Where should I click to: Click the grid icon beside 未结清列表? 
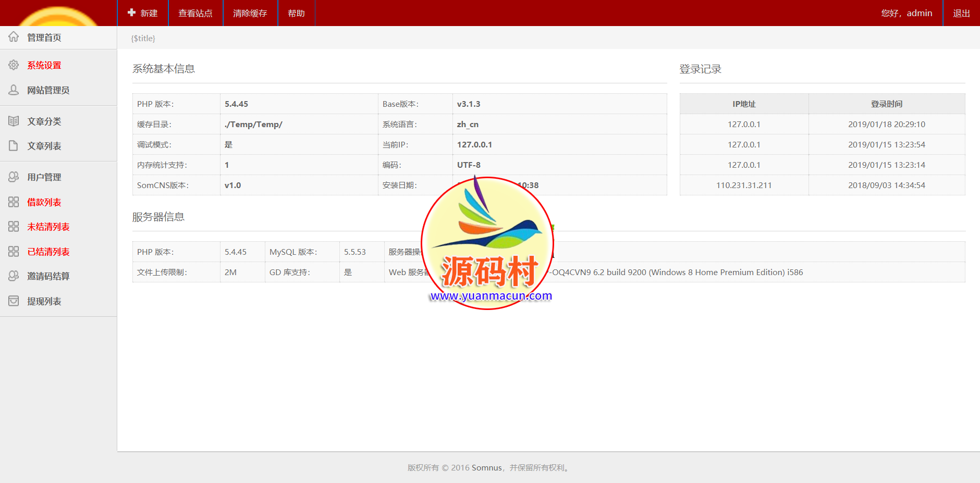tap(14, 227)
